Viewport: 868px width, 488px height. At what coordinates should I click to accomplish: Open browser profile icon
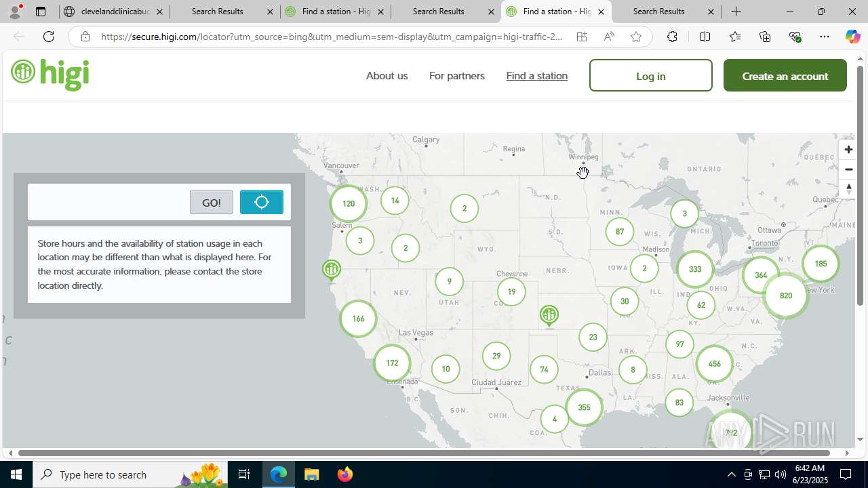[x=15, y=12]
